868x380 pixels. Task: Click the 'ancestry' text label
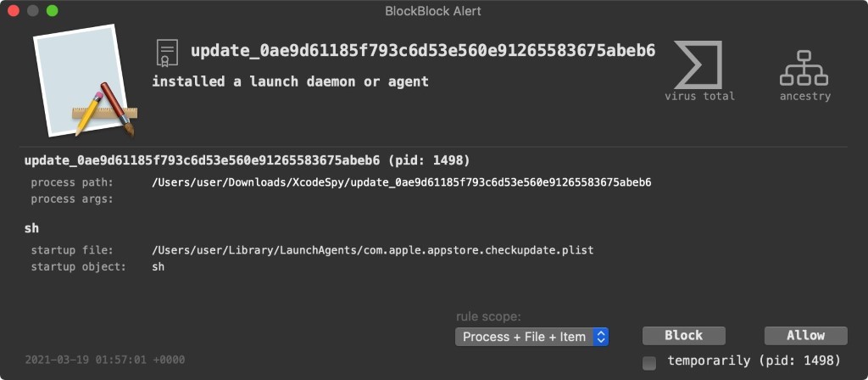[805, 97]
